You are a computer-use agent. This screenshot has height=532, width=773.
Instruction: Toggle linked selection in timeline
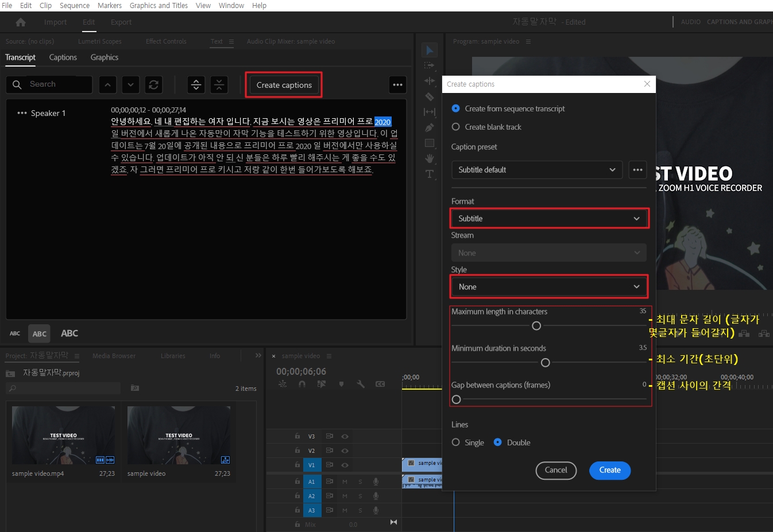(322, 384)
